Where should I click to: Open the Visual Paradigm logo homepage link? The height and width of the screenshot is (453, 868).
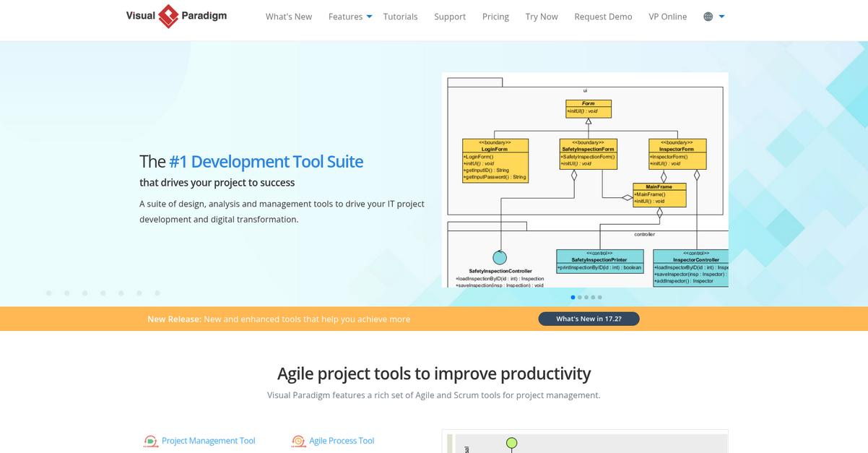177,16
